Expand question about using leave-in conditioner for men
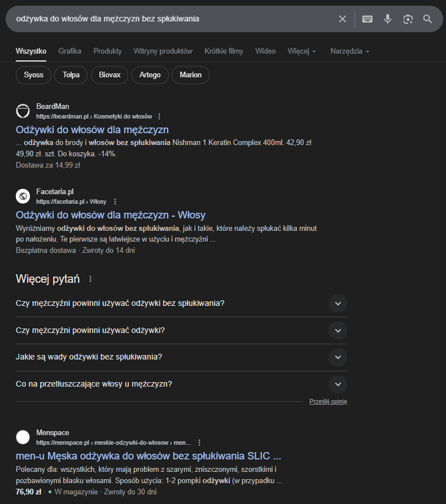 [x=181, y=304]
